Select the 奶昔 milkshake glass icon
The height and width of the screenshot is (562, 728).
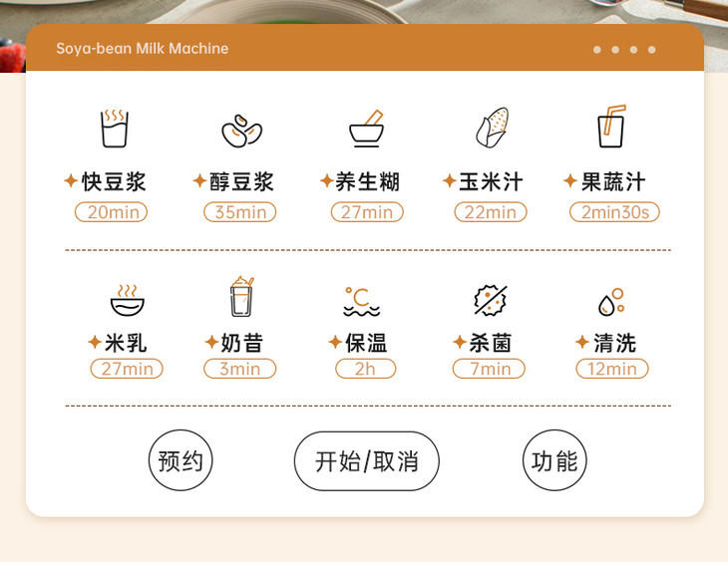(x=242, y=297)
